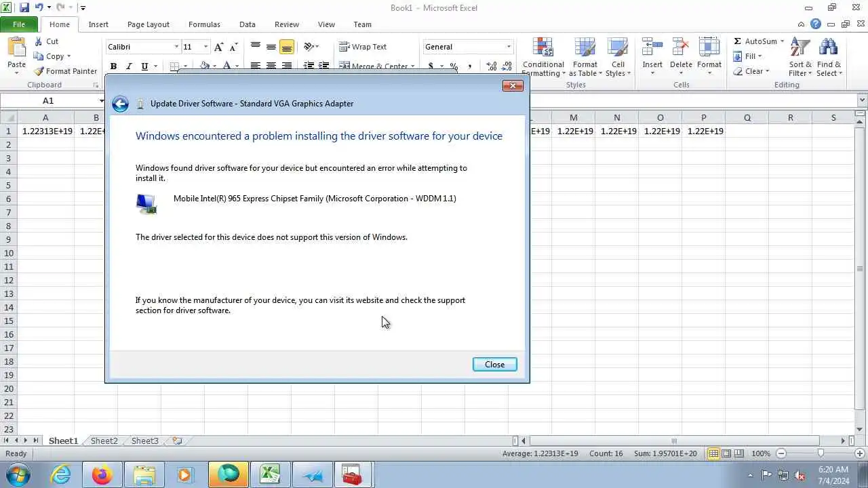This screenshot has height=488, width=868.
Task: Apply middle vertical alignment
Action: point(271,47)
